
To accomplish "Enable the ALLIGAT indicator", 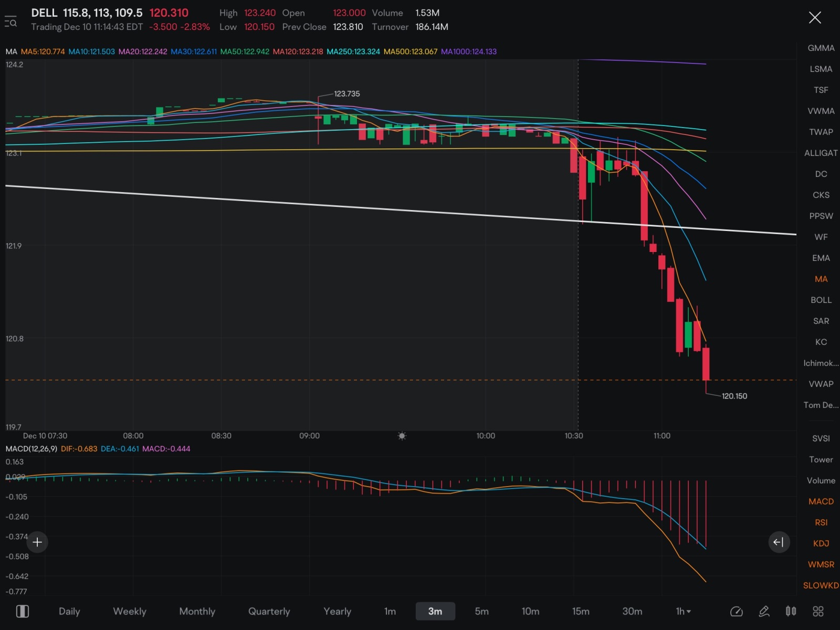I will 821,153.
